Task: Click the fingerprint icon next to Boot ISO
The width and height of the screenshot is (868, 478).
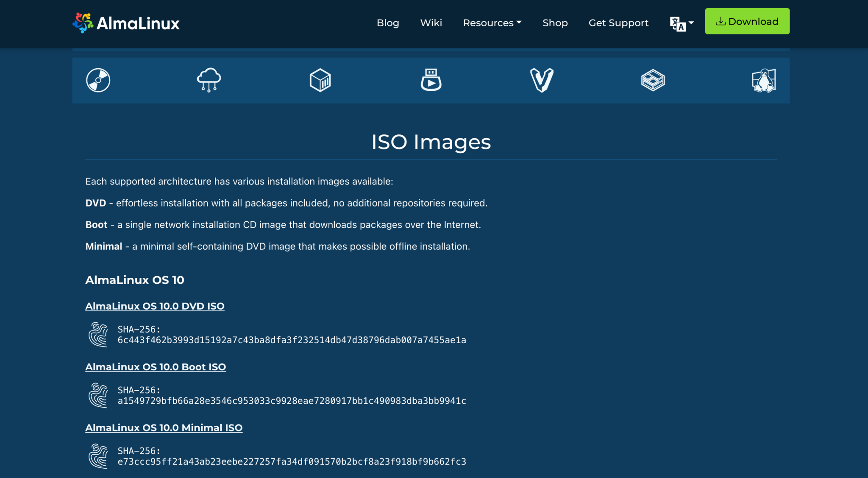Action: [98, 395]
